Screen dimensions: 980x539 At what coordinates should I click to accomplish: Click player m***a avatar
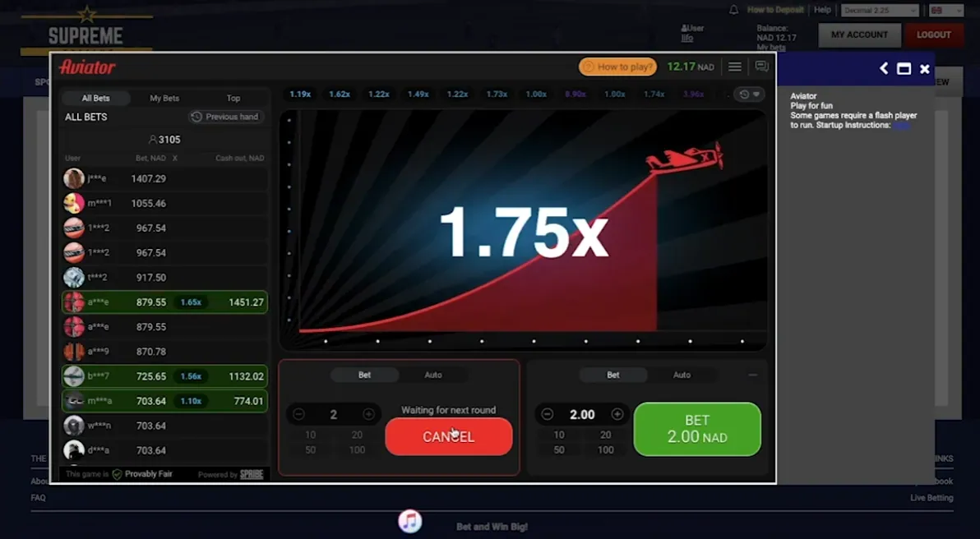[74, 401]
